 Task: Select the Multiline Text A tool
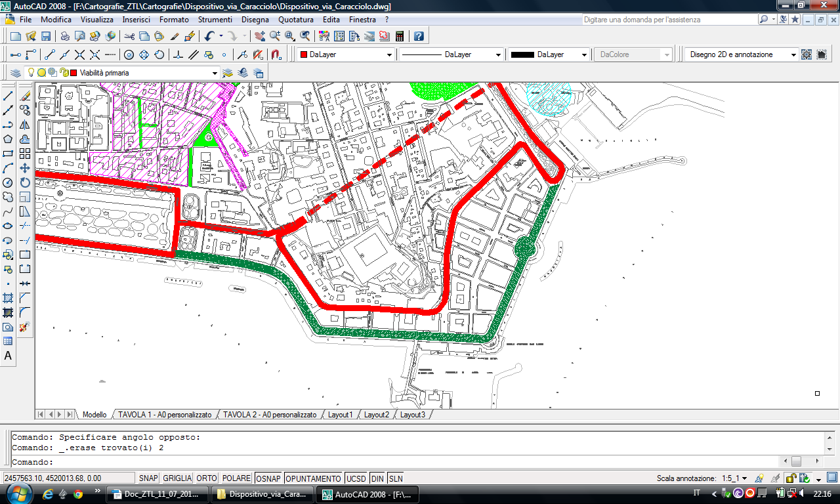8,356
